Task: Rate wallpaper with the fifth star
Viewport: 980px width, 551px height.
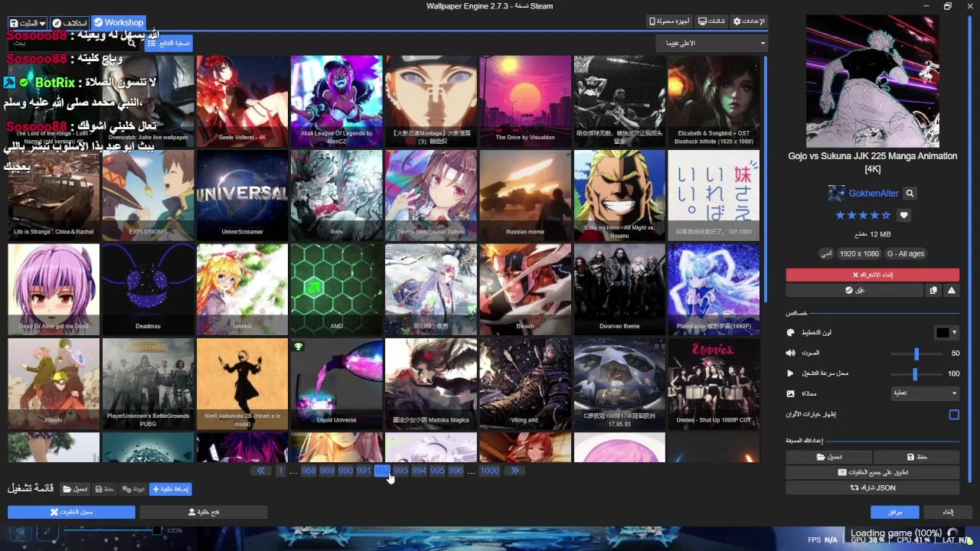Action: click(x=886, y=216)
